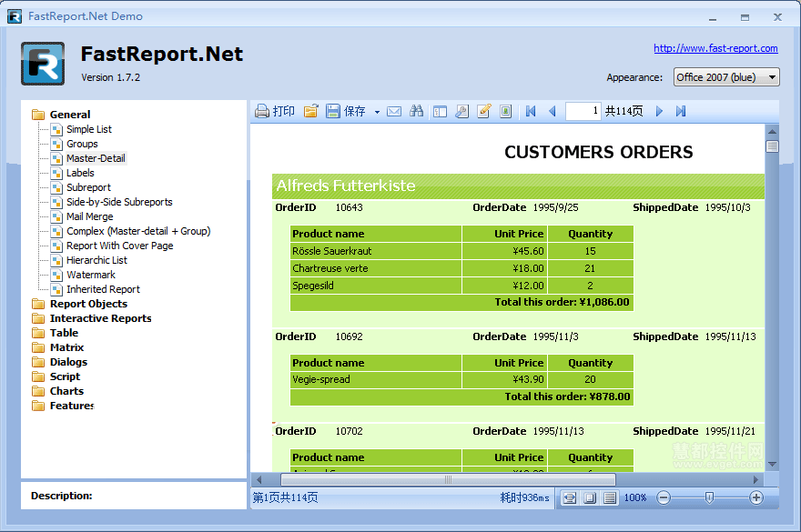
Task: Switch to the middle page-view mode button
Action: click(590, 497)
